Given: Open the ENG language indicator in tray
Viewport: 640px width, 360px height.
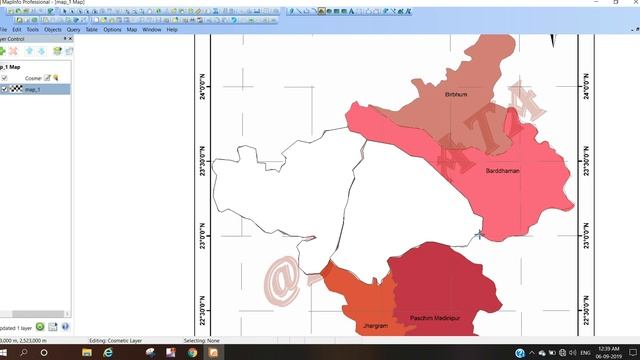Looking at the screenshot, I should click(x=585, y=353).
